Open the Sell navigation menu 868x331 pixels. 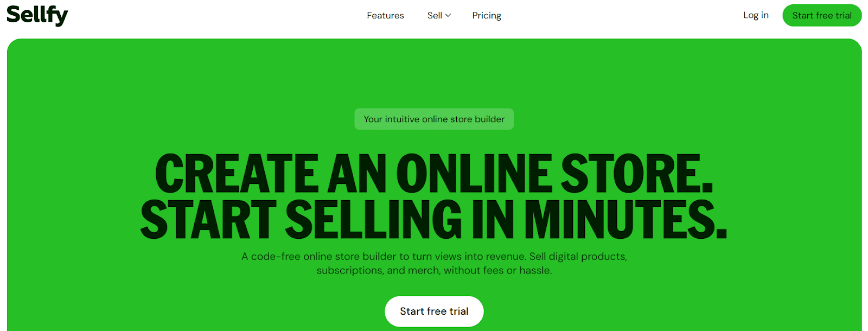coord(439,16)
